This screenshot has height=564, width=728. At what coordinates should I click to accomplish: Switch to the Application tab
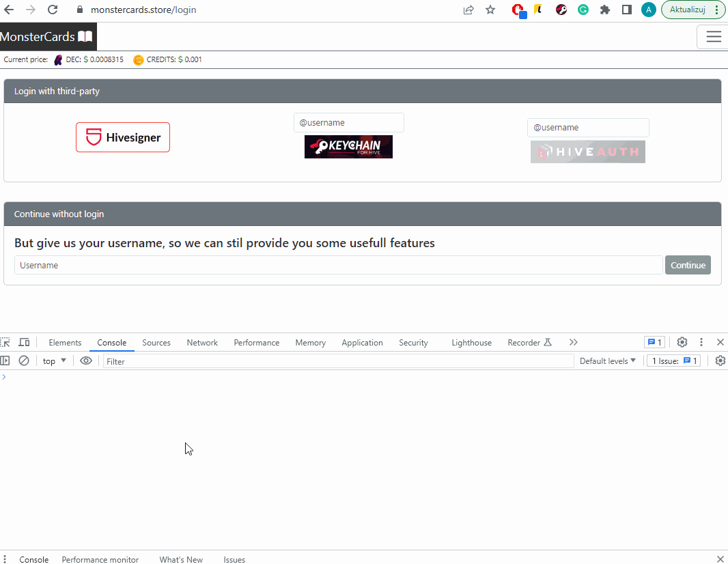(x=362, y=343)
